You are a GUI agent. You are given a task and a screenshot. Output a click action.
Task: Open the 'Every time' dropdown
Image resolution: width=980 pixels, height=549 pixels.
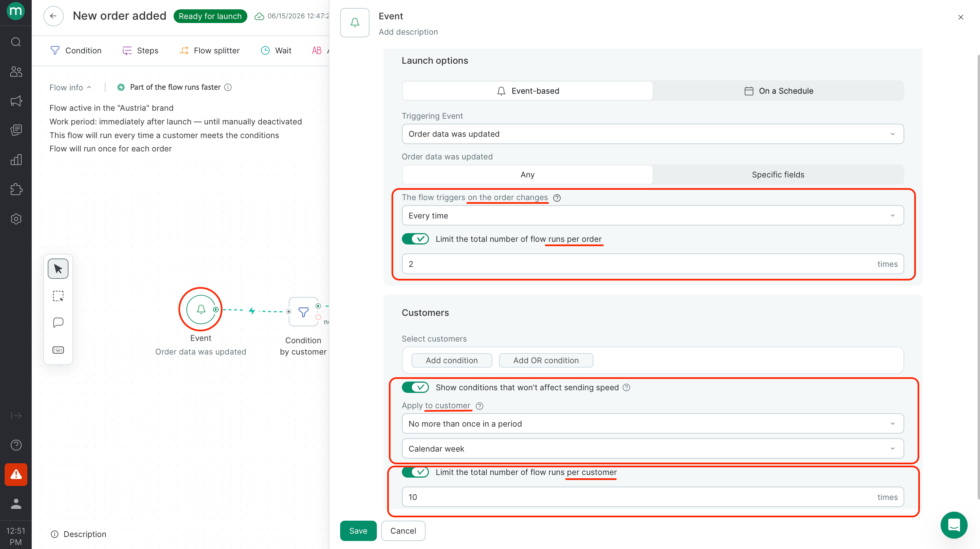[x=653, y=215]
